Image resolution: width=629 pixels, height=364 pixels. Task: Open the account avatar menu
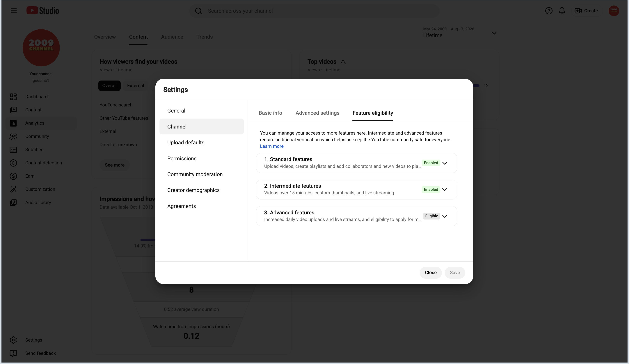tap(614, 11)
